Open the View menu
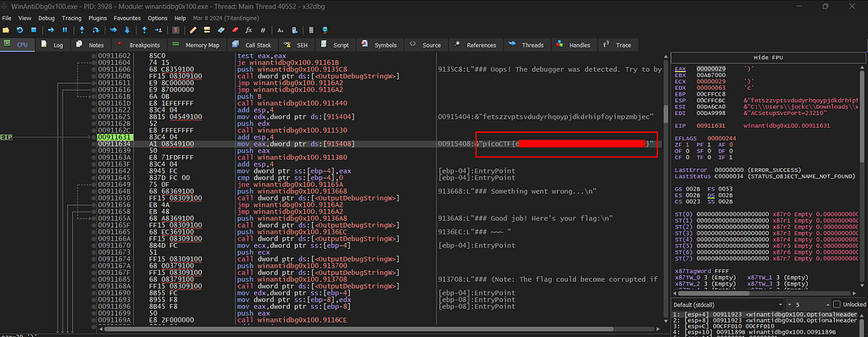 (x=25, y=19)
